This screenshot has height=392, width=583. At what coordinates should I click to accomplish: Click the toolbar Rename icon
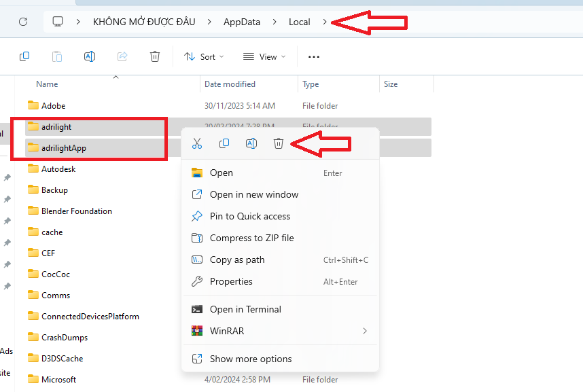tap(90, 56)
